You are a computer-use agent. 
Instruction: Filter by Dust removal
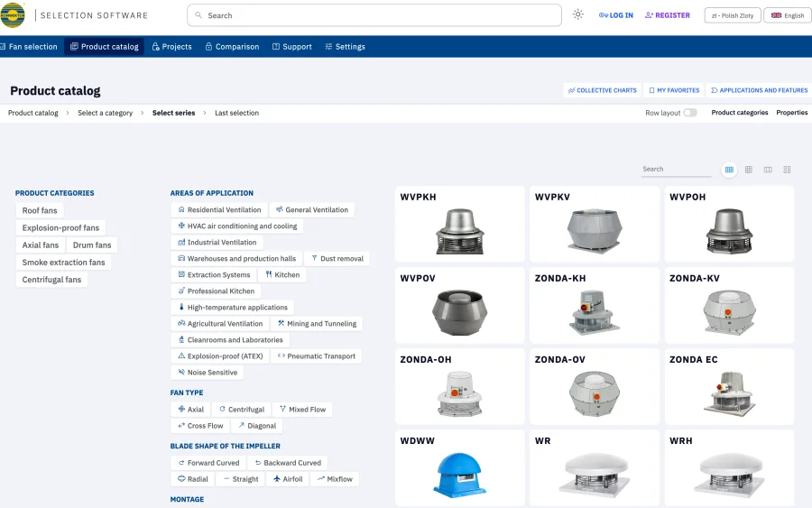pos(337,258)
